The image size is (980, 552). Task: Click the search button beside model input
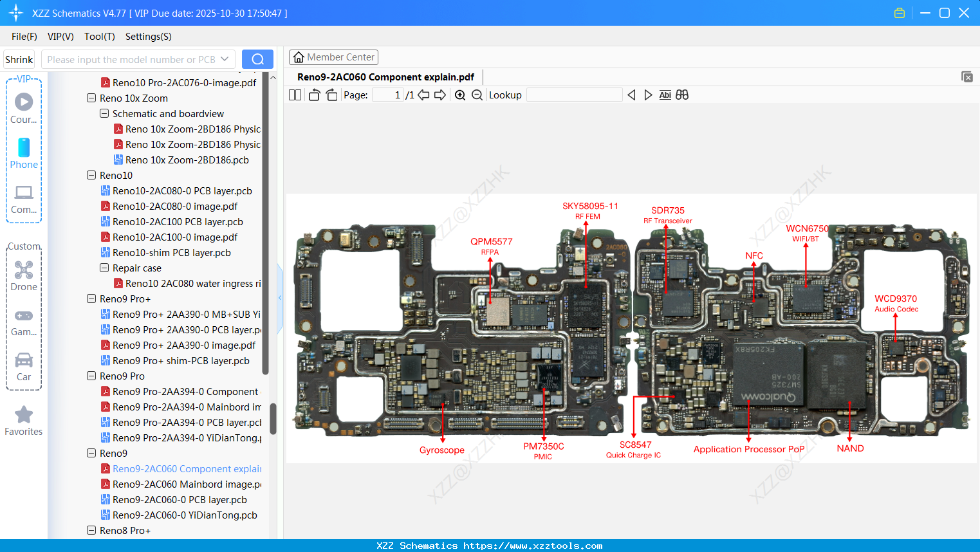[257, 59]
